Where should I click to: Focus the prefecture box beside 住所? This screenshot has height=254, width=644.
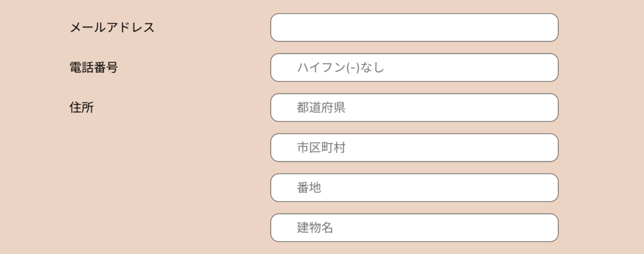(414, 108)
